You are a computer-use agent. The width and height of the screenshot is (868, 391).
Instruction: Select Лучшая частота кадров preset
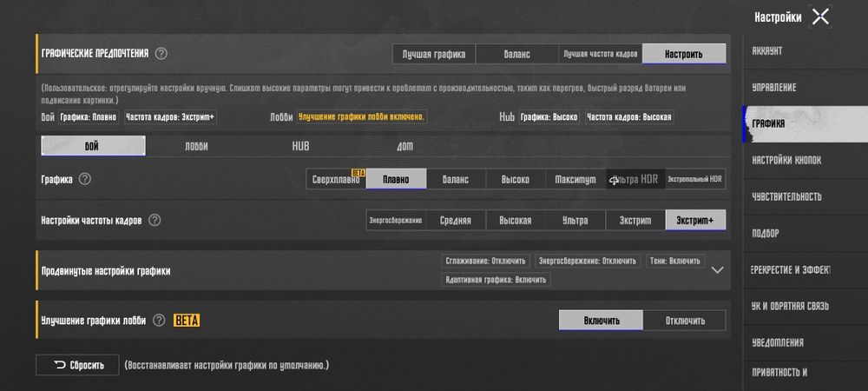(601, 54)
